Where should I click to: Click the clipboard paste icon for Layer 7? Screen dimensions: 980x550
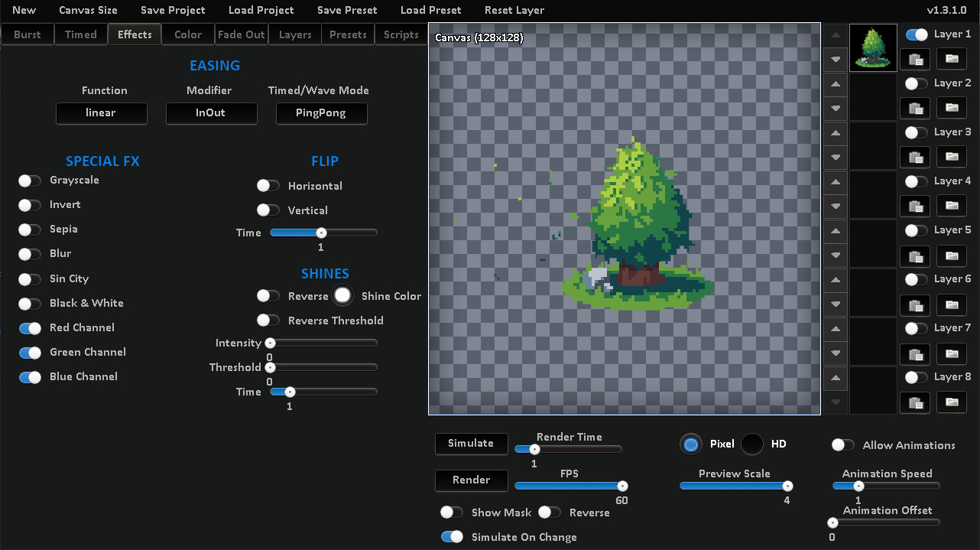(x=914, y=354)
